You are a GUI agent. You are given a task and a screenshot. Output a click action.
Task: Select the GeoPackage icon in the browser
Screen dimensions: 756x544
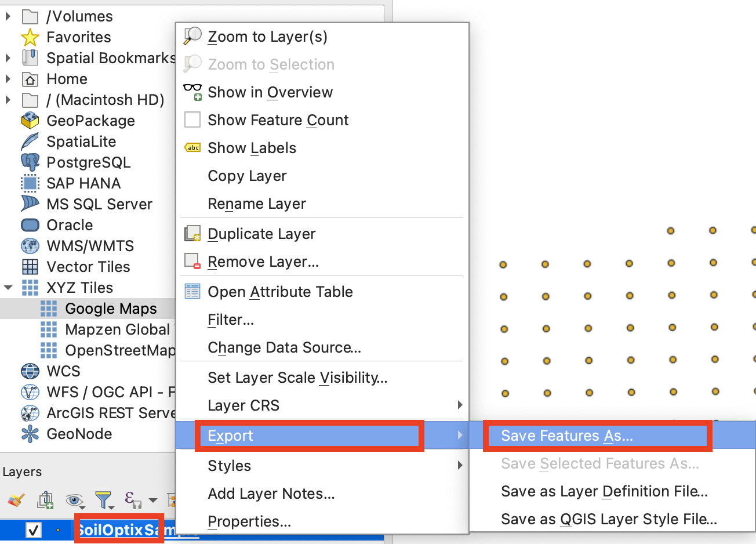pos(30,121)
